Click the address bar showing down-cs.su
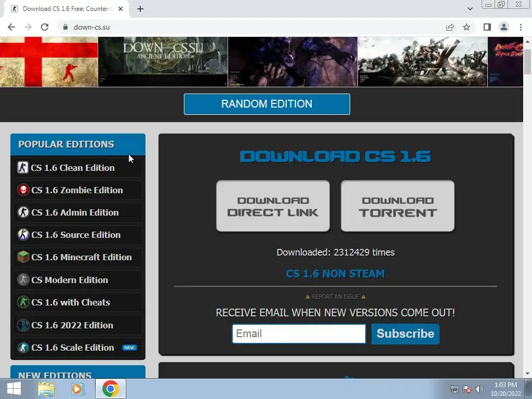The height and width of the screenshot is (399, 532). (x=251, y=27)
